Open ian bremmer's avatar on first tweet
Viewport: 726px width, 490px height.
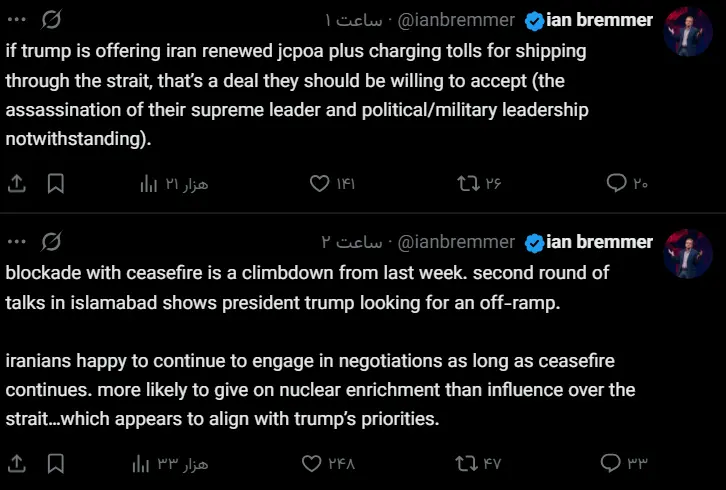688,31
